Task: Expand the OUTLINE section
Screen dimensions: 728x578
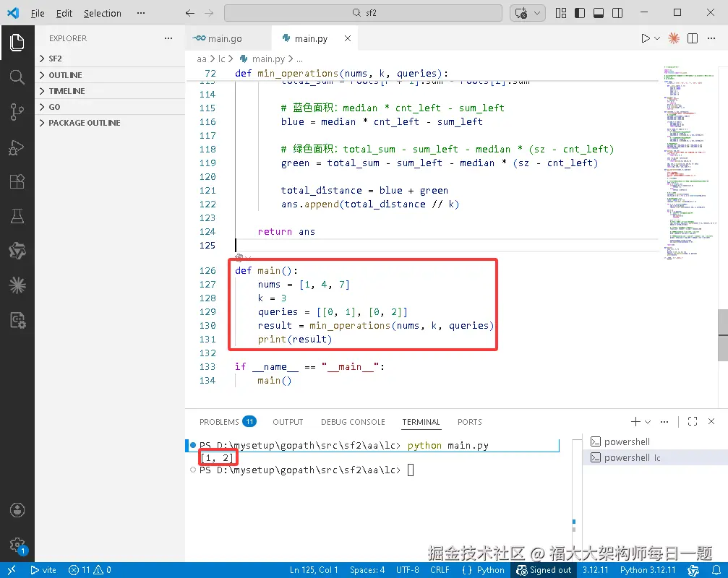Action: point(110,75)
